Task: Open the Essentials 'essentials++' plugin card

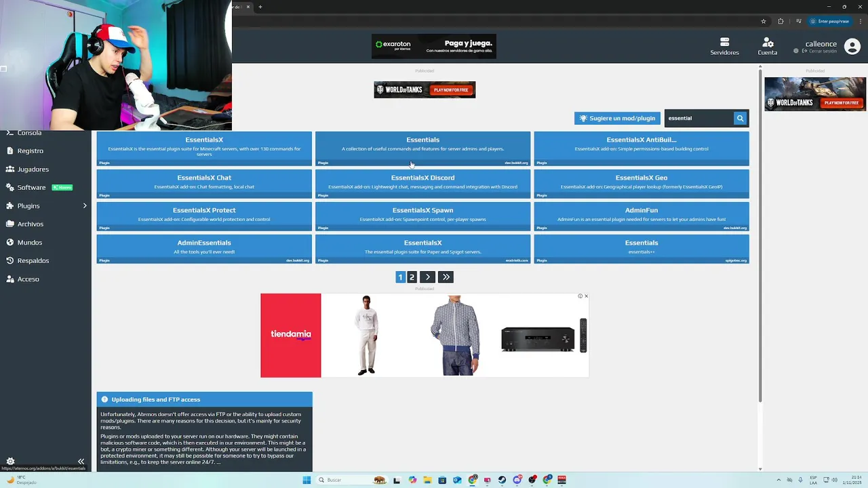Action: click(x=642, y=249)
